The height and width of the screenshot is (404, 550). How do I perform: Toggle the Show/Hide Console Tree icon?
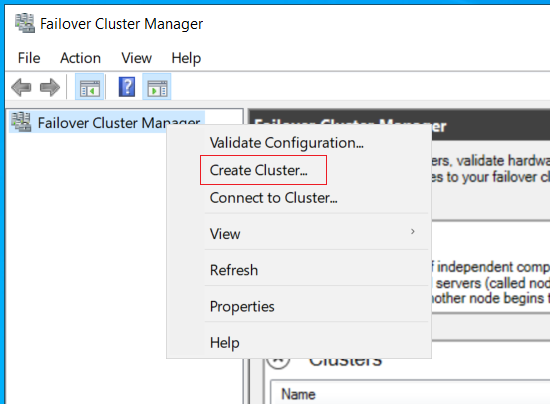(89, 87)
